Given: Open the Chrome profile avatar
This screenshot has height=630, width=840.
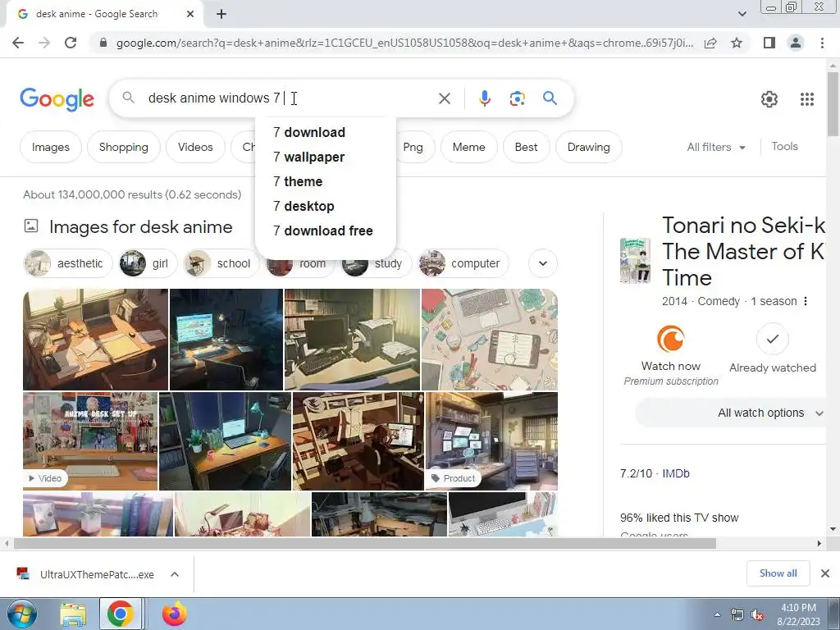Looking at the screenshot, I should (x=796, y=43).
